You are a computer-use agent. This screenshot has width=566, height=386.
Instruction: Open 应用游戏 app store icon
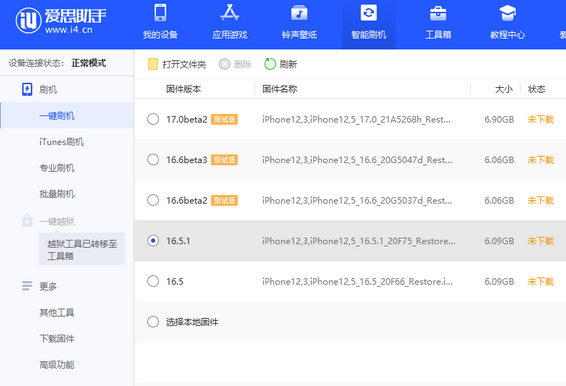230,13
